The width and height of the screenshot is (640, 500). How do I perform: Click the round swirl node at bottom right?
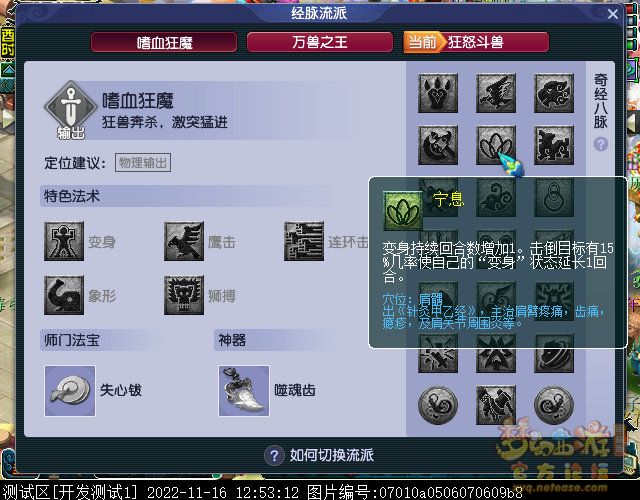pyautogui.click(x=554, y=405)
